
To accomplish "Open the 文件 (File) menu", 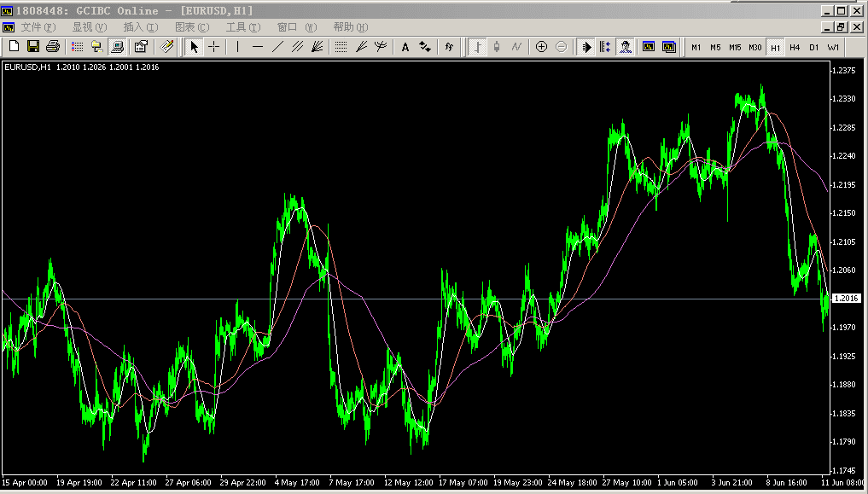I will [38, 27].
